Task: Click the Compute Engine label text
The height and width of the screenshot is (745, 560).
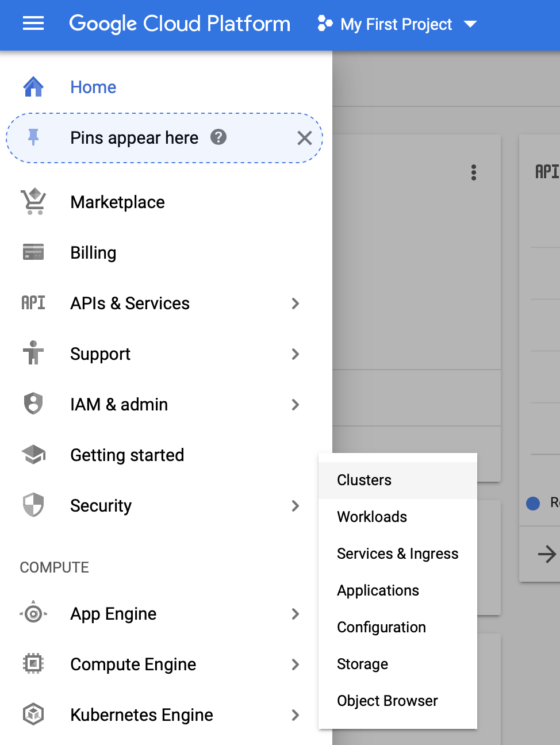Action: coord(133,665)
